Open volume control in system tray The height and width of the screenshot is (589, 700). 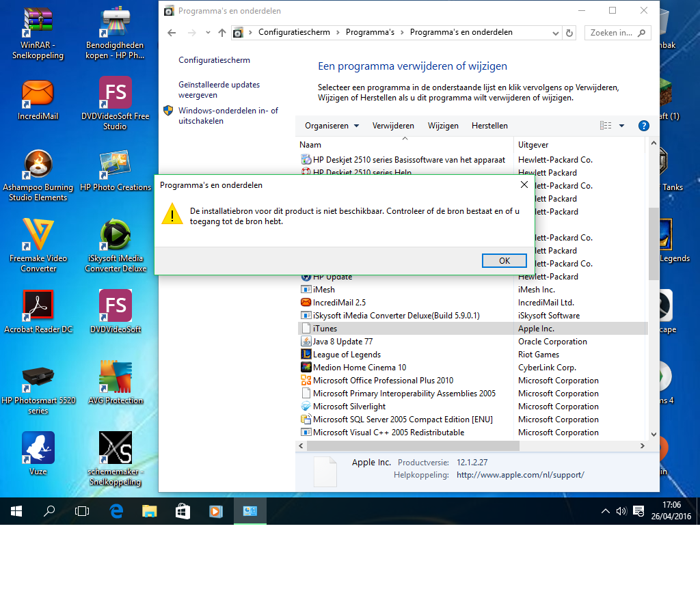click(621, 511)
